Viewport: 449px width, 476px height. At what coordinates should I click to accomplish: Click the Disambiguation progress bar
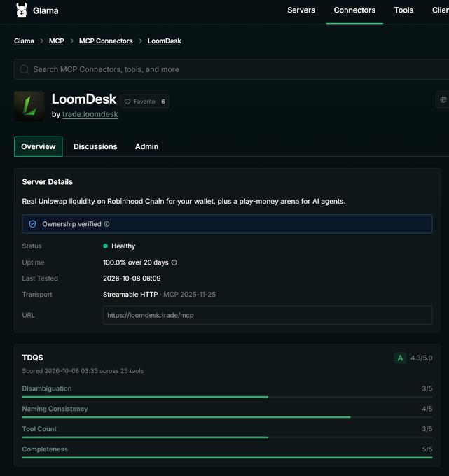227,397
